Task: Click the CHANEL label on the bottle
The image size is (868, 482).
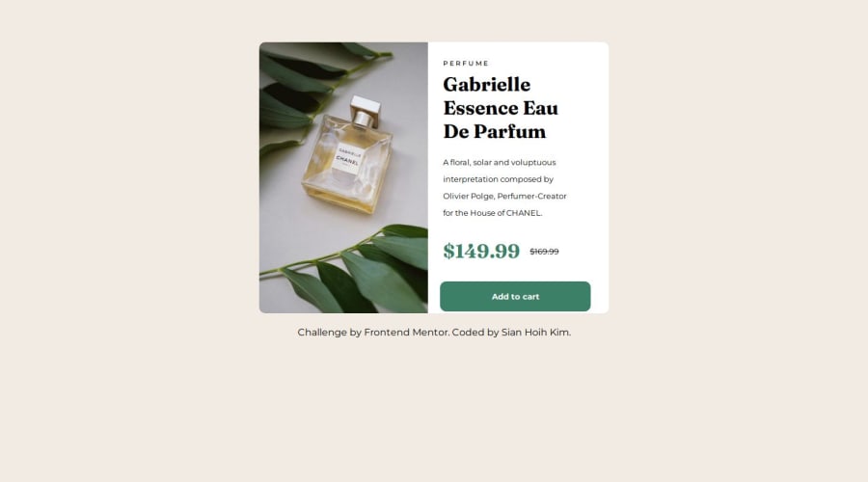Action: coord(347,159)
